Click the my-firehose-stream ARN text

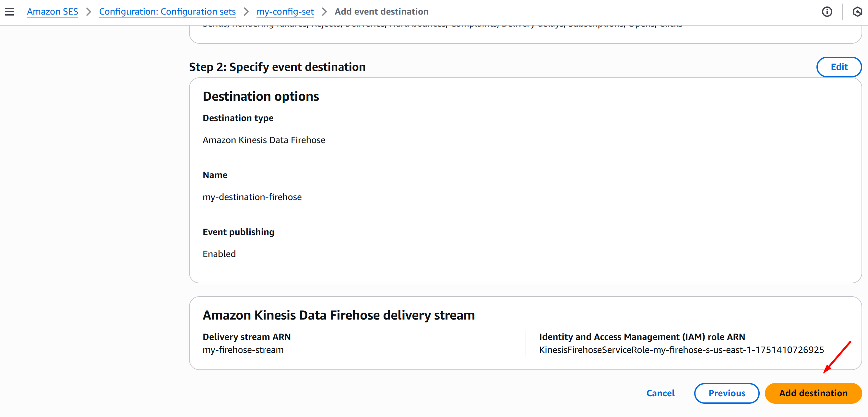243,350
